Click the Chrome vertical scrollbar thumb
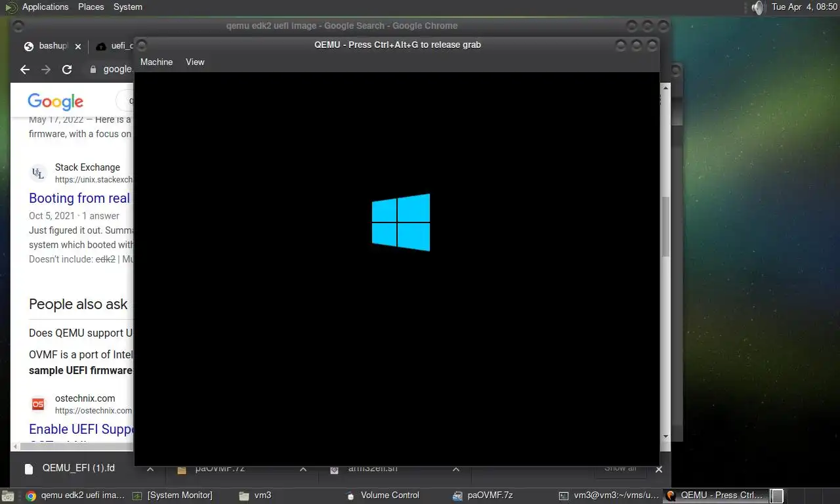This screenshot has width=840, height=504. [x=665, y=226]
